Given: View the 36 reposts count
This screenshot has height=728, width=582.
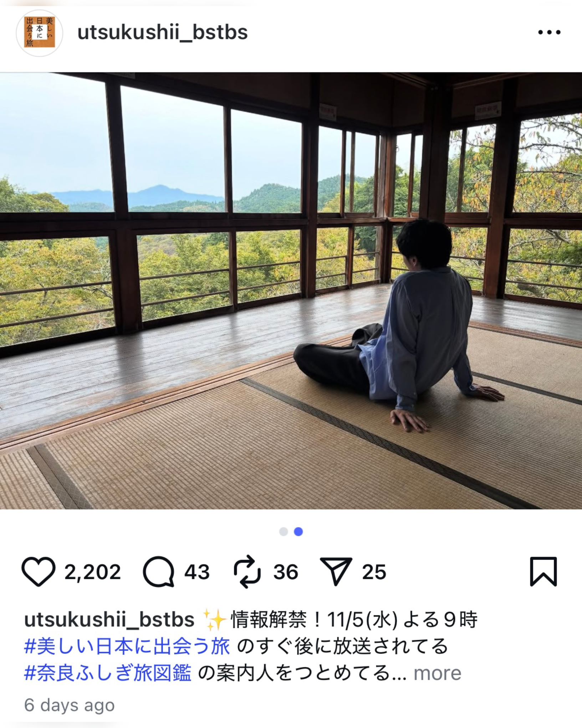Looking at the screenshot, I should tap(286, 572).
